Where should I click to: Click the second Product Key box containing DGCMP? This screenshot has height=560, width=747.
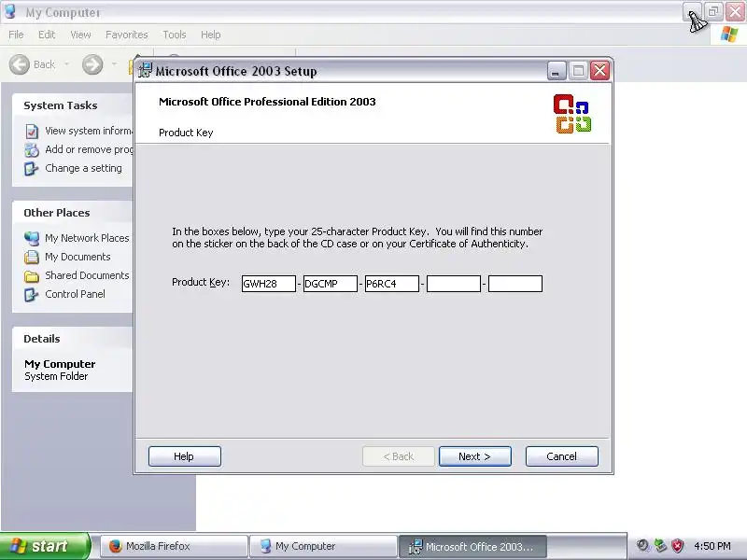click(x=331, y=284)
